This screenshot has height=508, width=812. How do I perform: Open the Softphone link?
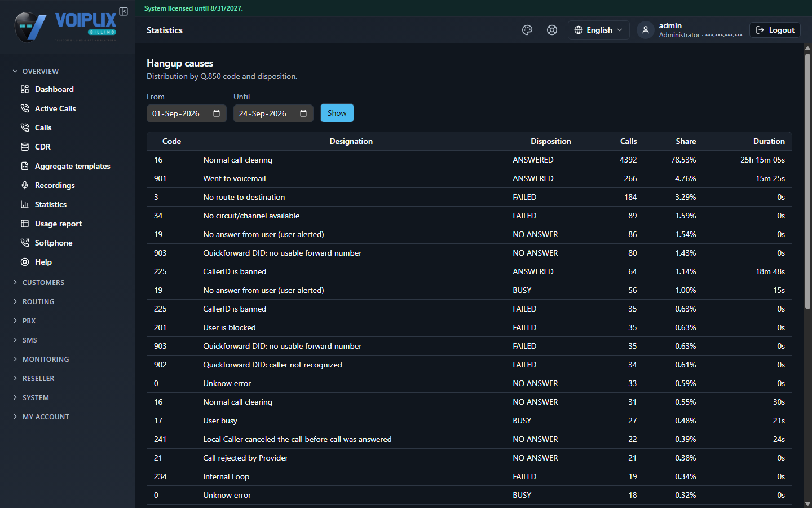coord(54,243)
